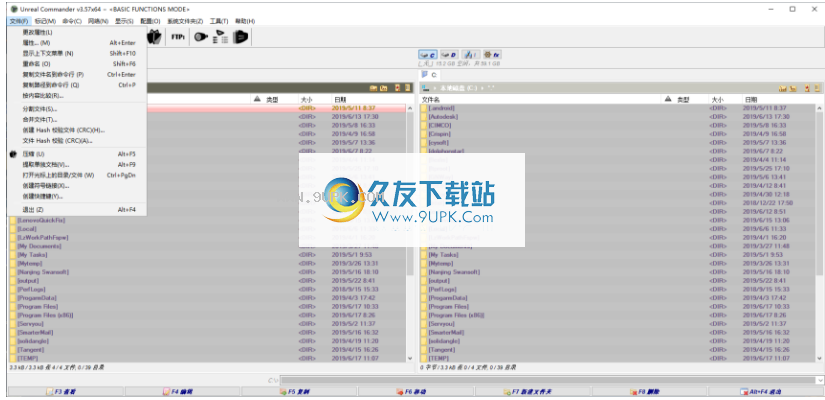Viewport: 825px width, 400px height.
Task: Click the Alt+F4 退出 button
Action: pyautogui.click(x=767, y=392)
